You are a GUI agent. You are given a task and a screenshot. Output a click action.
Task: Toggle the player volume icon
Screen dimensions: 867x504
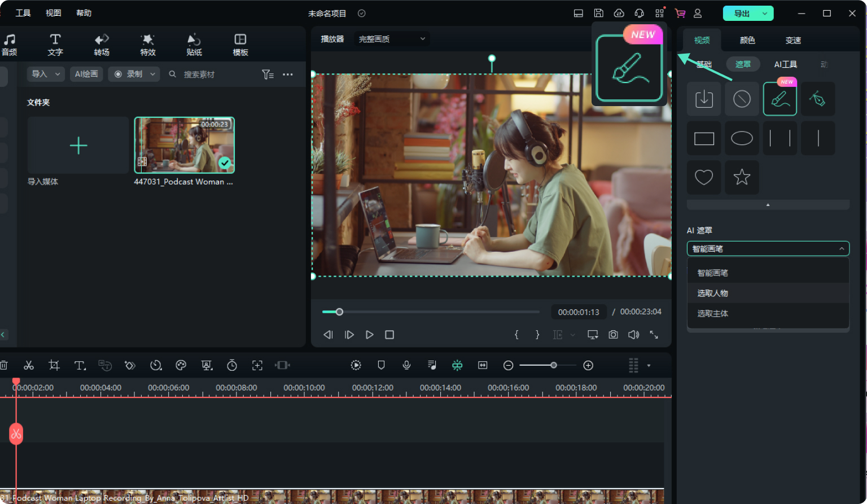(633, 335)
